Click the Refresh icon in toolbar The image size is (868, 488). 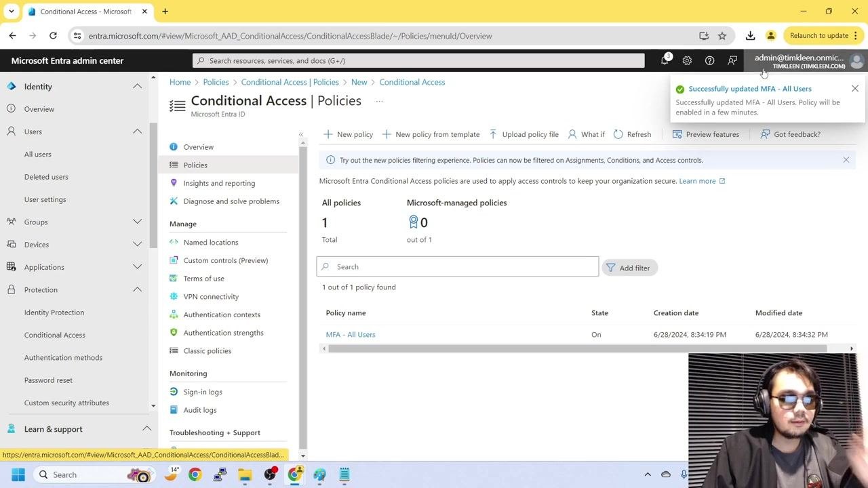[618, 134]
